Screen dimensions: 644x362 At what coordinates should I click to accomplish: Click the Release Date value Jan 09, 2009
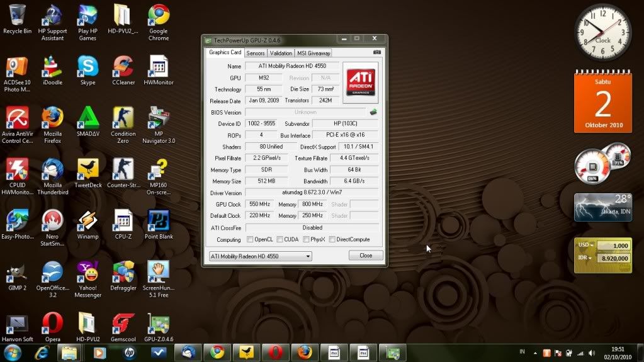tap(264, 100)
